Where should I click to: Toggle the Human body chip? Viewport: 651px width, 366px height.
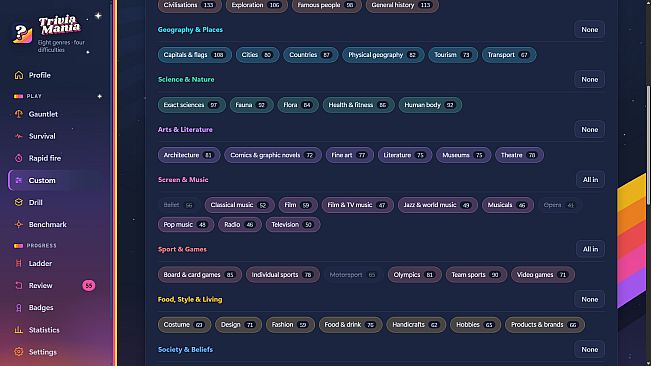pos(430,105)
